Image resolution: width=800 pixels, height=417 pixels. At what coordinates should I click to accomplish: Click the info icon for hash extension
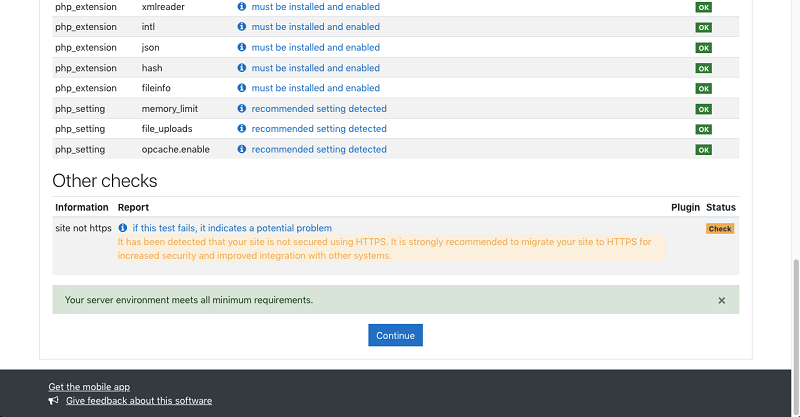tap(242, 68)
